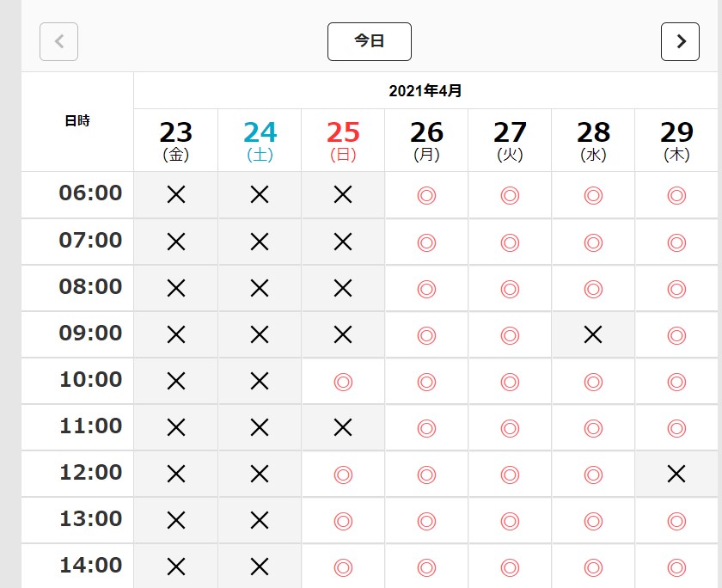Book the 10:00 slot on Sunday 25
Image resolution: width=722 pixels, height=588 pixels.
coord(343,381)
